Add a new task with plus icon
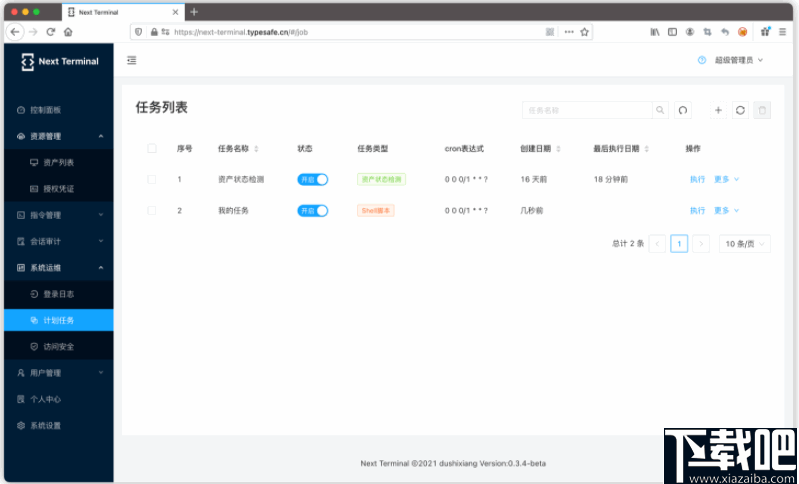The width and height of the screenshot is (799, 484). [x=718, y=110]
